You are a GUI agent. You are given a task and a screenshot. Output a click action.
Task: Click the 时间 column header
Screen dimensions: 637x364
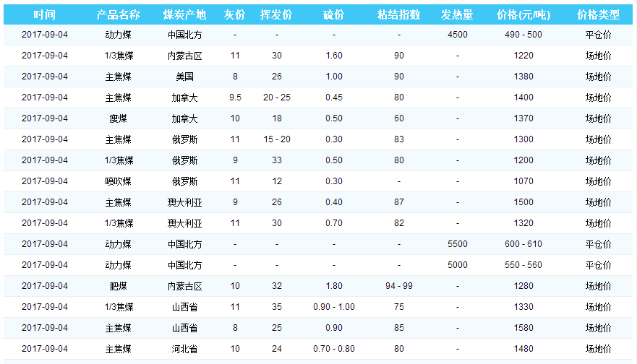click(44, 15)
